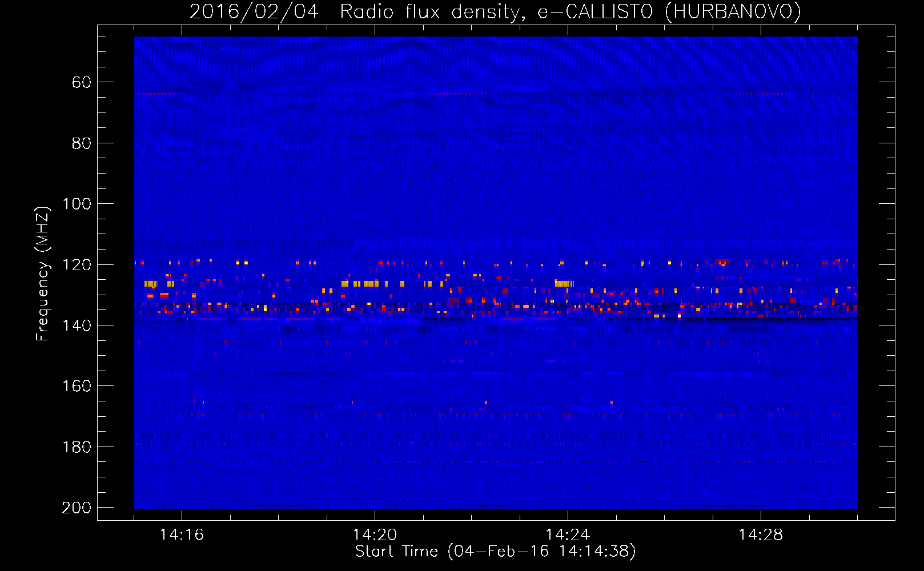Screen dimensions: 924x571
Task: Click the 14:16 time tick label
Action: pos(182,535)
